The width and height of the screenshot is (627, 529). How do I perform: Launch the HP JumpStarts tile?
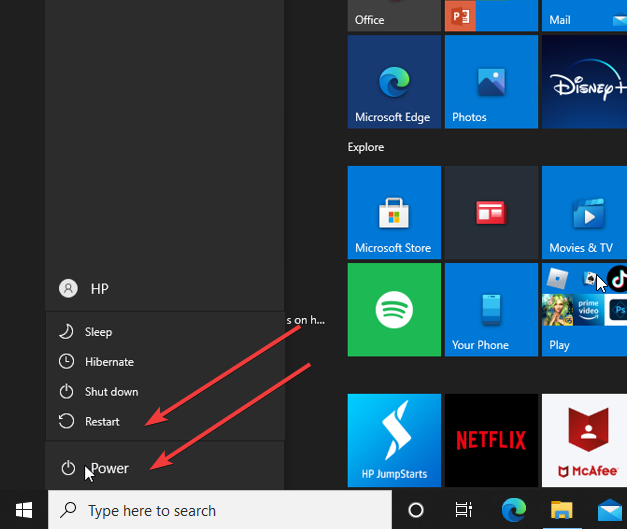click(394, 440)
